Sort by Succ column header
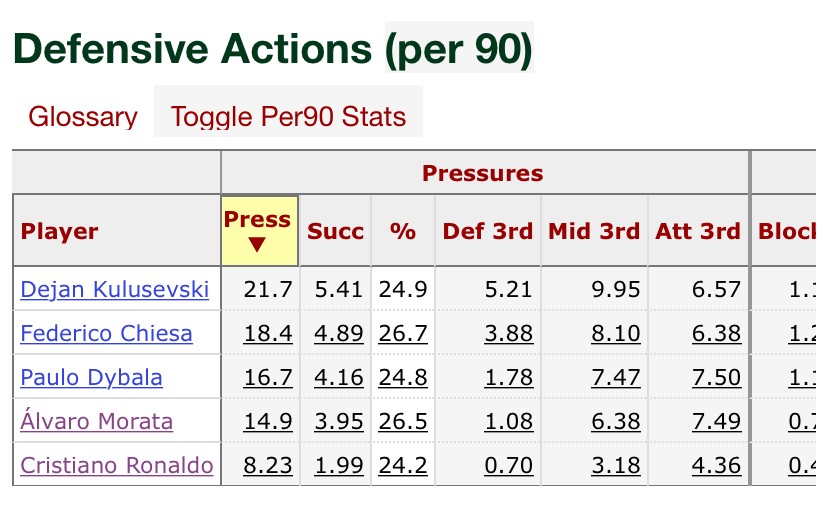This screenshot has height=513, width=828. (x=335, y=232)
